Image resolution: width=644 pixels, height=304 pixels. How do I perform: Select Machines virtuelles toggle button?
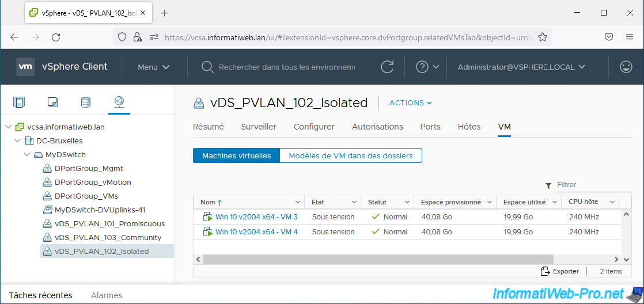point(237,156)
